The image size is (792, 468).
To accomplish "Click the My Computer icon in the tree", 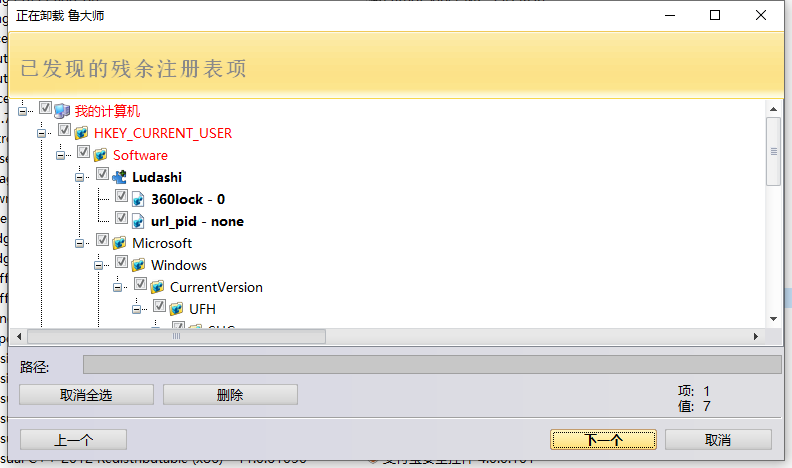I will 62,111.
